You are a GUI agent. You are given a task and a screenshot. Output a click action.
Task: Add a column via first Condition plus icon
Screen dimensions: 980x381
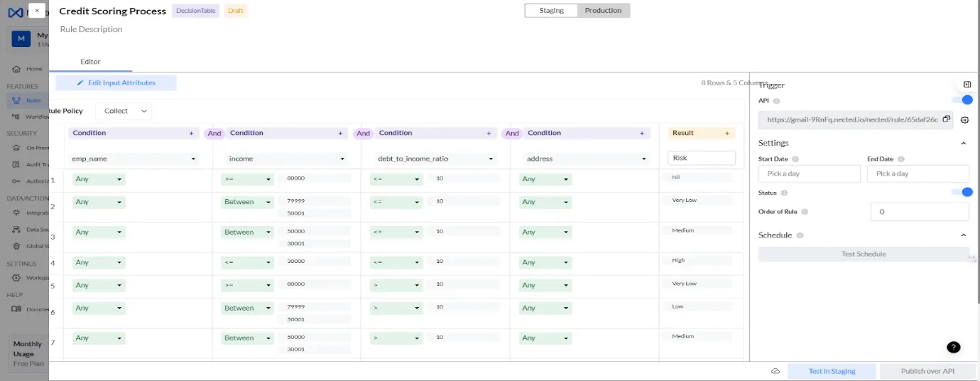point(191,134)
